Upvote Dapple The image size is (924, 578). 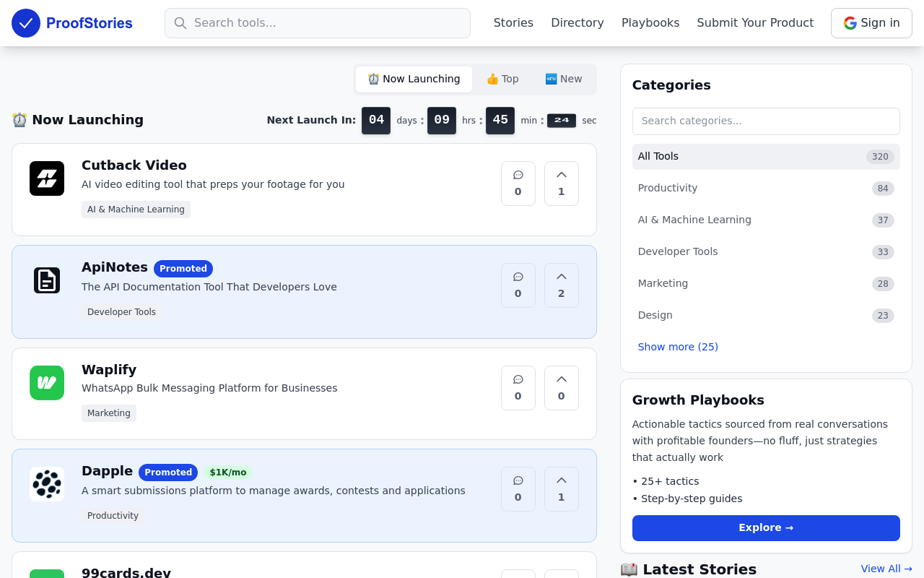pos(562,489)
